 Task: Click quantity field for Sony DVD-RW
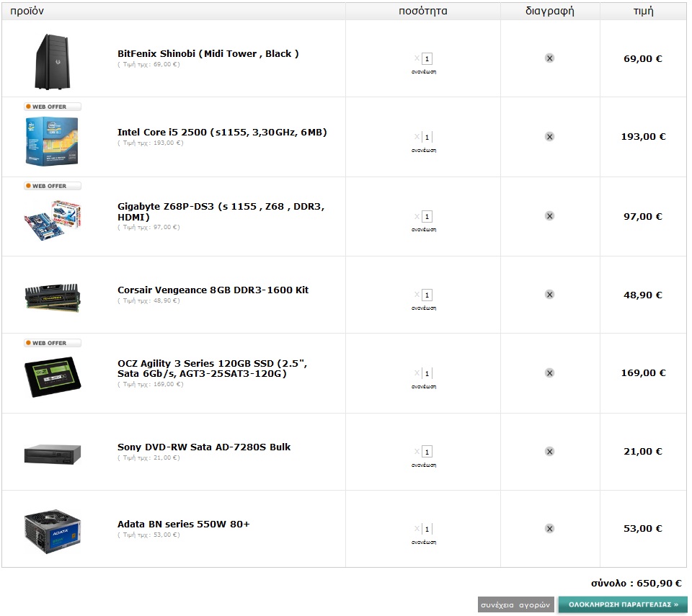pos(427,452)
